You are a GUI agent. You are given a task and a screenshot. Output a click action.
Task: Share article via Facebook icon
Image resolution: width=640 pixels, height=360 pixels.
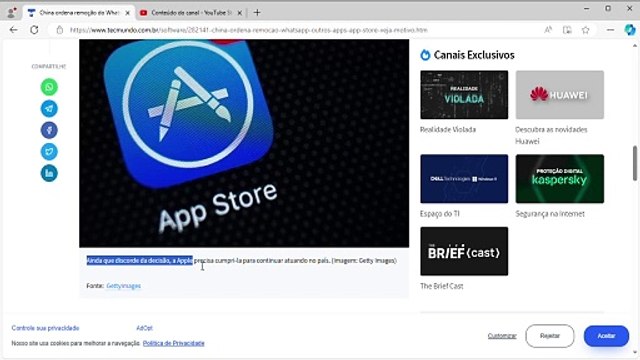tap(49, 130)
